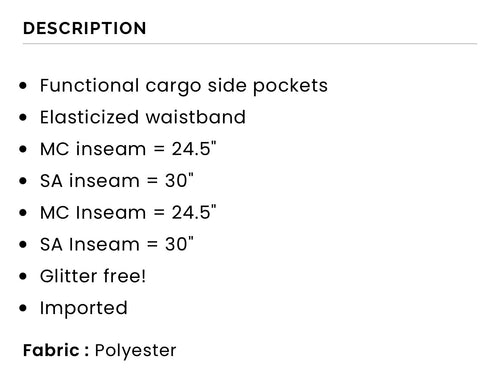500x375 pixels.
Task: Click the 'Polyester' fabric value
Action: pos(135,351)
